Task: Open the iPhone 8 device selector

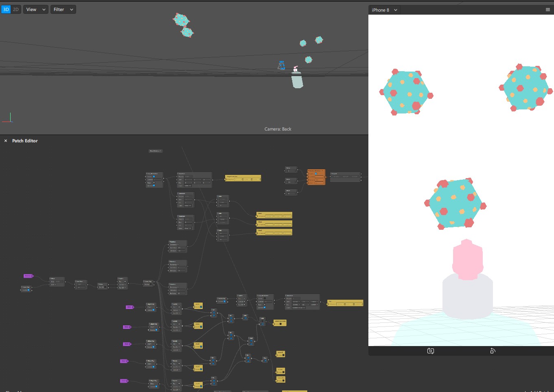Action: point(384,10)
